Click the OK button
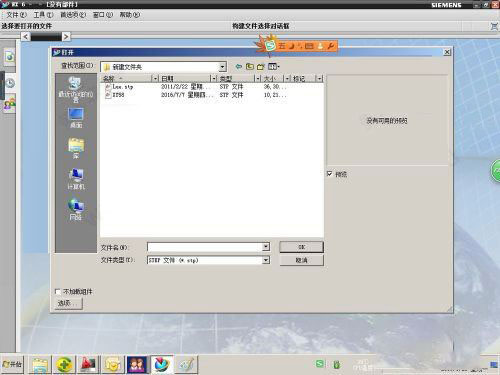Screen dimensions: 500x375 click(x=301, y=247)
